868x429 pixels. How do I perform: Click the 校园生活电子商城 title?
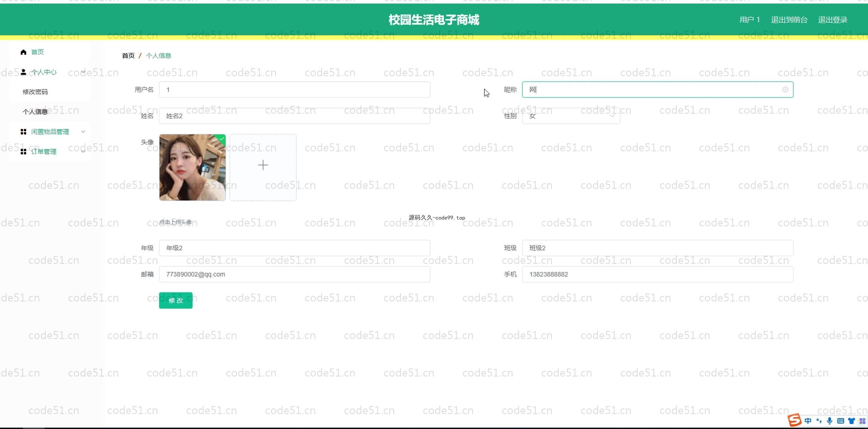click(434, 20)
